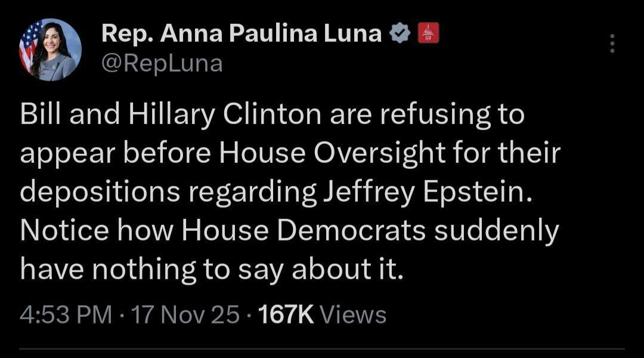
Task: Click the word Views beside the count
Action: 353,314
